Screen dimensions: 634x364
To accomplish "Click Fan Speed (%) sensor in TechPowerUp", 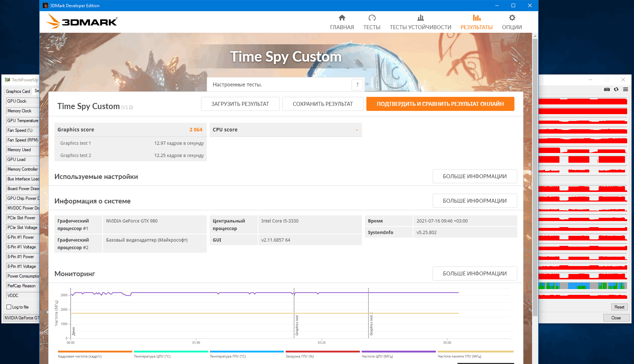I will click(23, 130).
